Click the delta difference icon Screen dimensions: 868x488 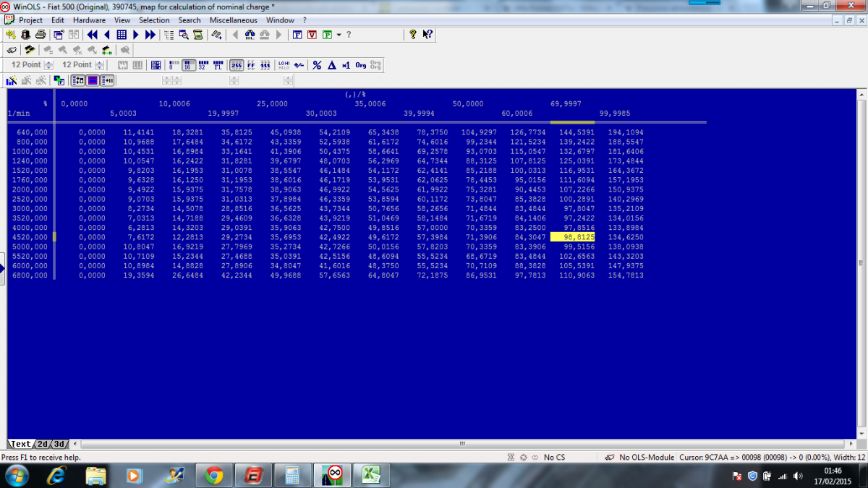pyautogui.click(x=331, y=65)
